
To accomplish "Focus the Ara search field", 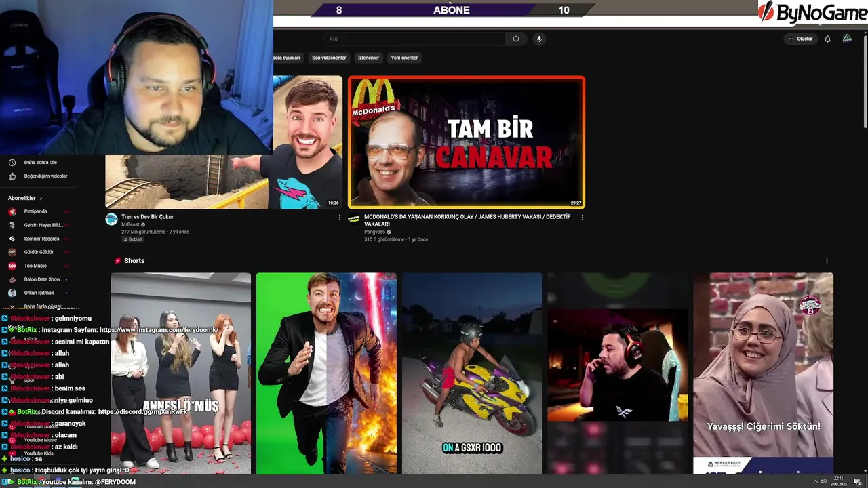I will pyautogui.click(x=415, y=39).
